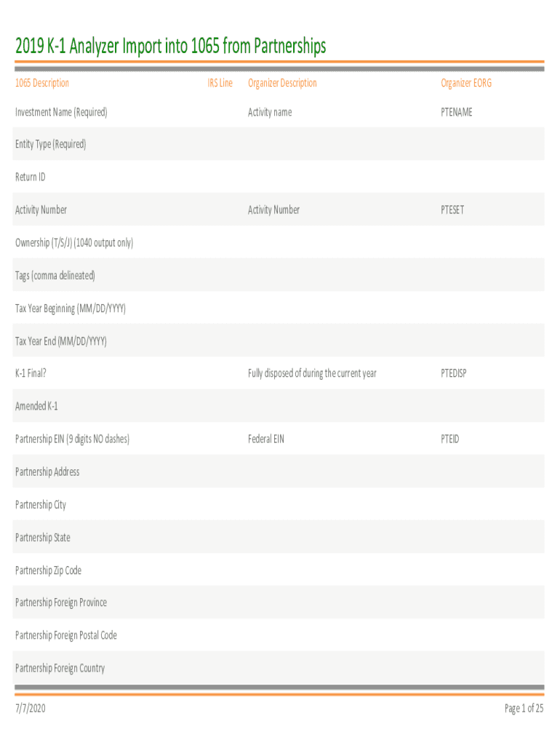Click the 'PTENAME' organizer code
The image size is (560, 745).
pos(456,112)
